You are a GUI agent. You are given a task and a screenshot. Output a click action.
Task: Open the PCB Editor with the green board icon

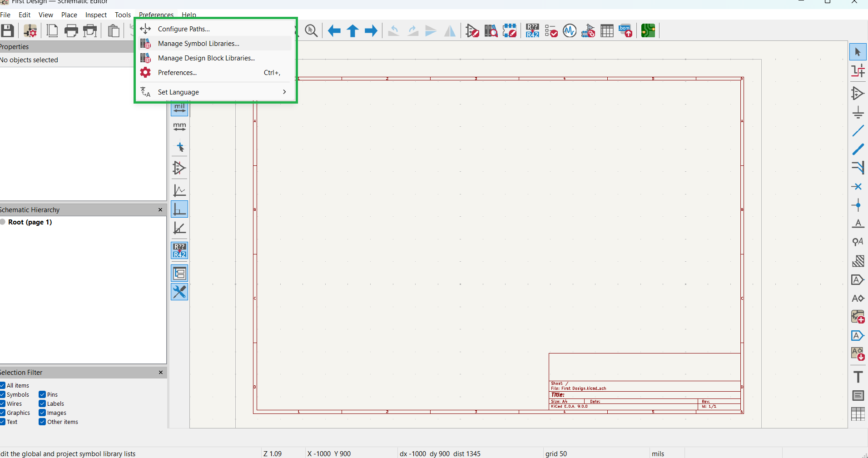point(648,31)
